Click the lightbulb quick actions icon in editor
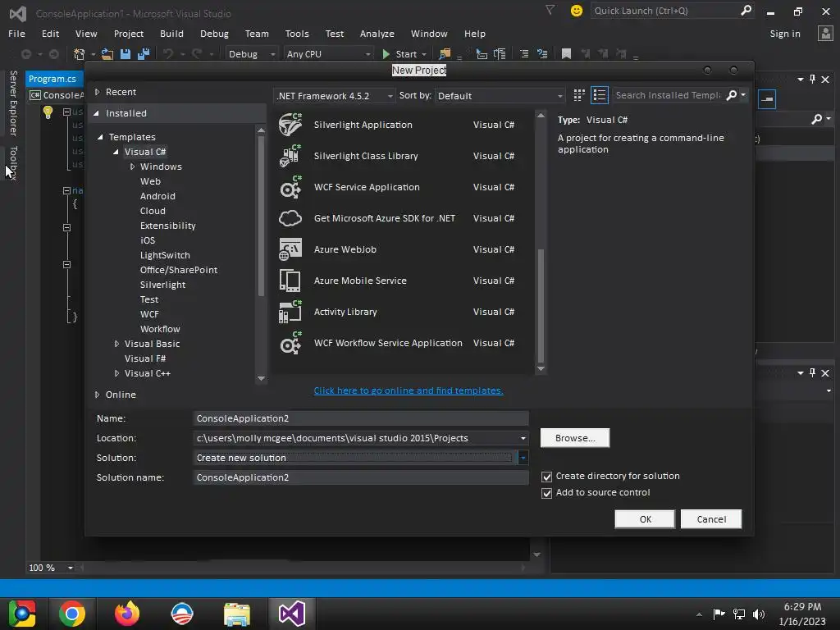This screenshot has width=840, height=630. click(x=48, y=112)
